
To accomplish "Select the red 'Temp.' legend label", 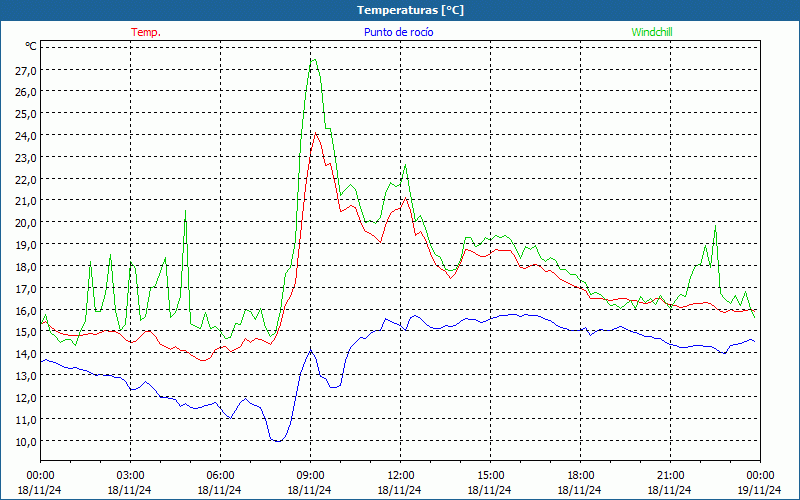I will pos(146,32).
